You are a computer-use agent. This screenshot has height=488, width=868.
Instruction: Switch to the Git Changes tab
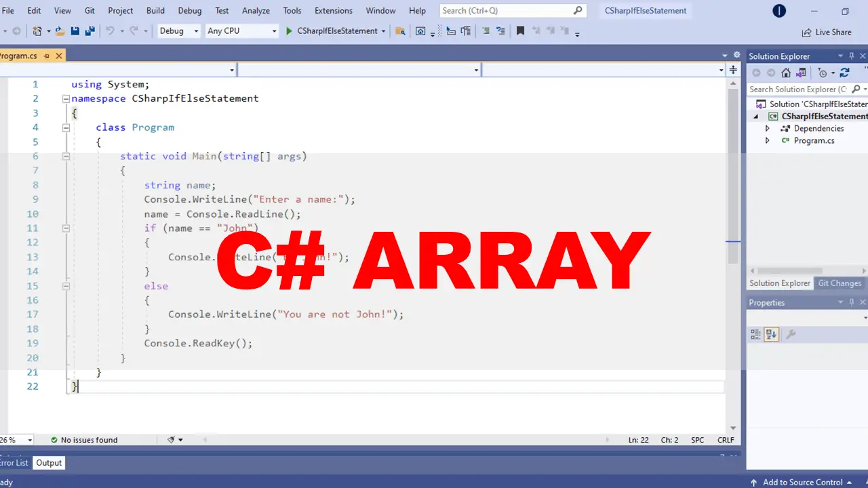click(x=840, y=283)
